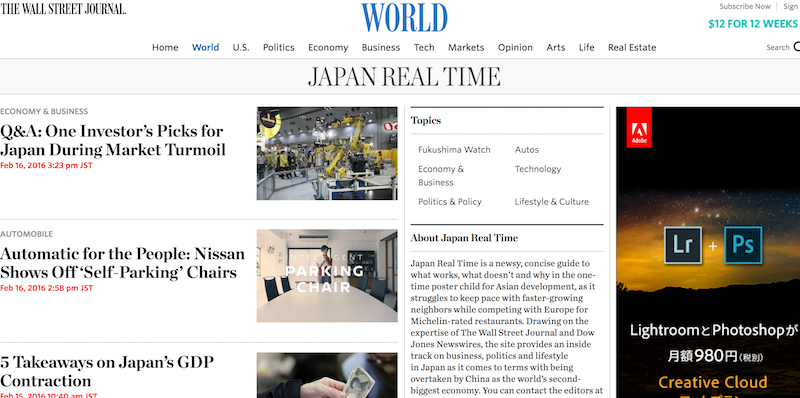
Task: Click the Lightroom and Photoshop ad headline
Action: 714,331
